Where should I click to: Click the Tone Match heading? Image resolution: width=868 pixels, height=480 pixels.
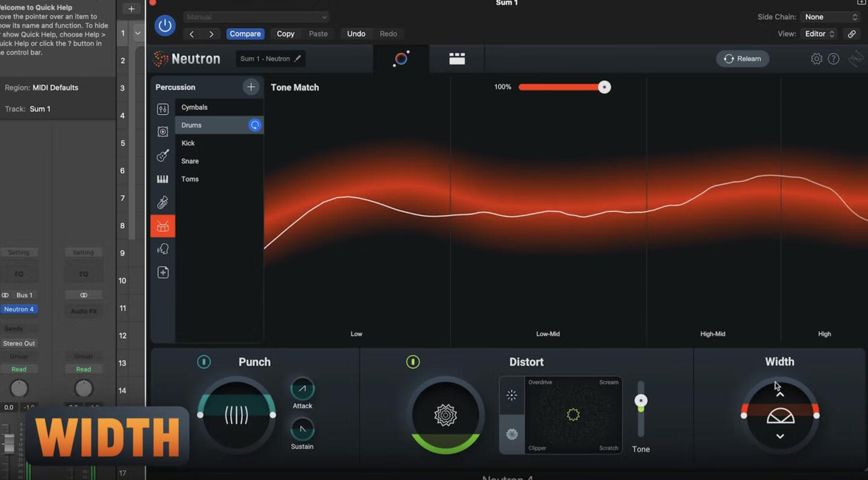pos(295,87)
